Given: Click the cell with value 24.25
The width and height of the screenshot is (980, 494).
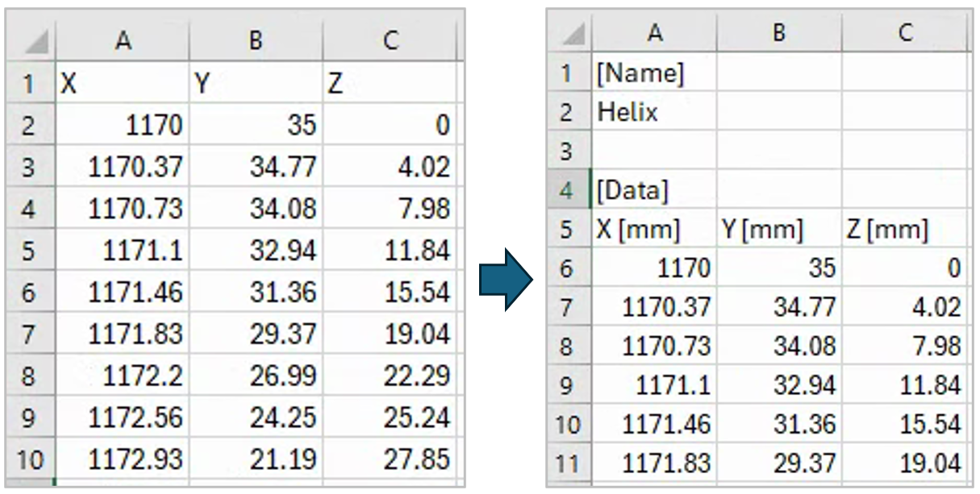Looking at the screenshot, I should pyautogui.click(x=256, y=418).
